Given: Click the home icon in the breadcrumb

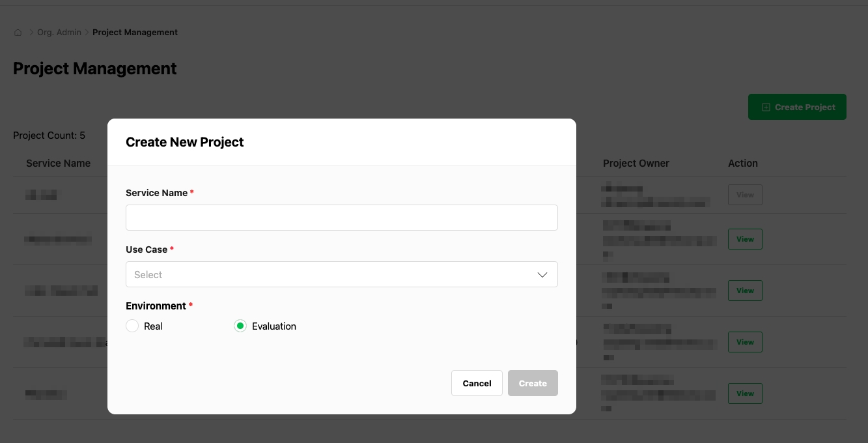Looking at the screenshot, I should point(18,31).
